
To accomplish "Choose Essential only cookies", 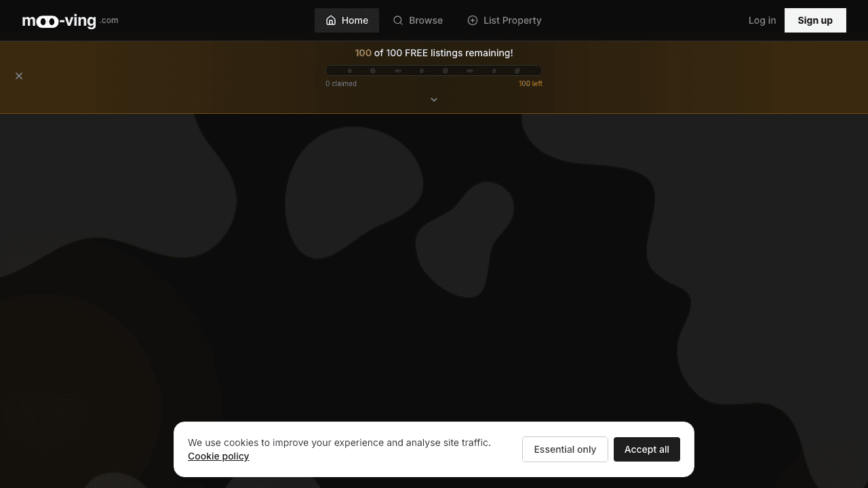I will [x=565, y=449].
